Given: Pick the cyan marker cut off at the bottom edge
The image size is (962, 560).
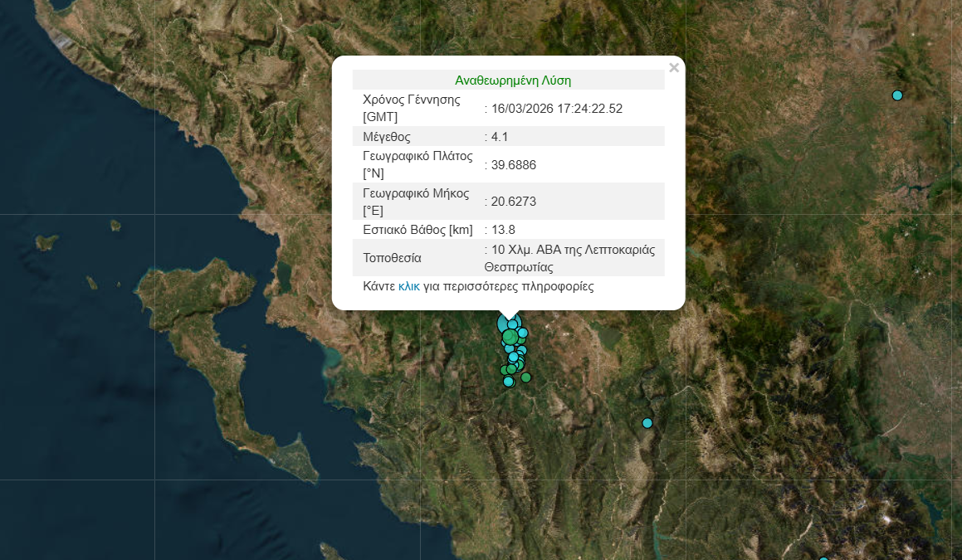Looking at the screenshot, I should tap(823, 558).
